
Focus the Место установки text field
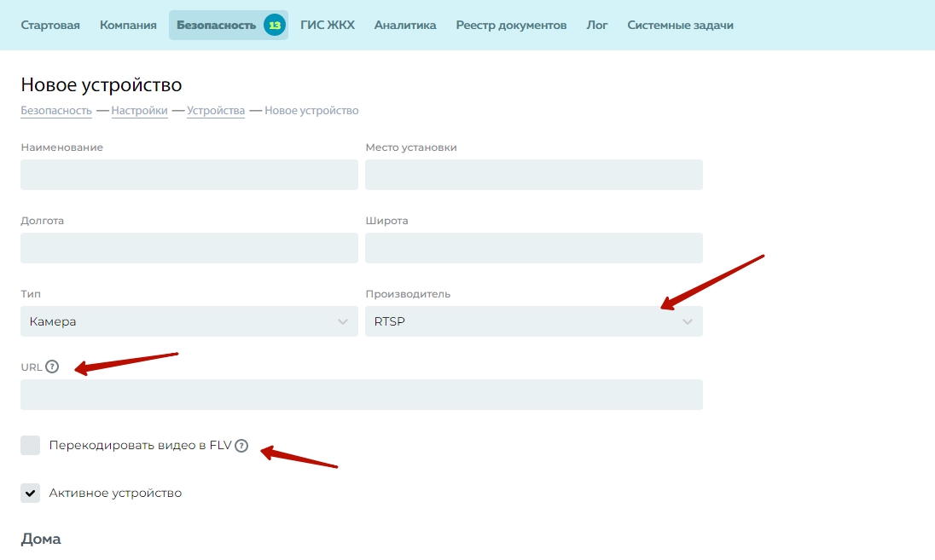click(x=533, y=175)
